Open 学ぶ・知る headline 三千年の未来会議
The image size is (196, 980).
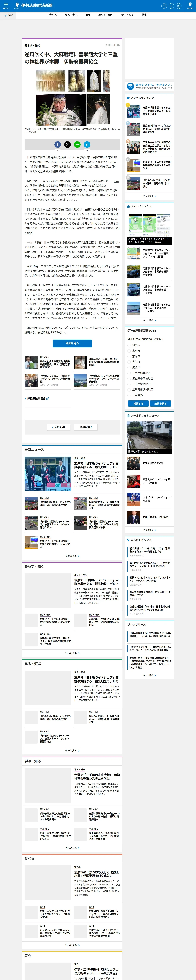97,776
